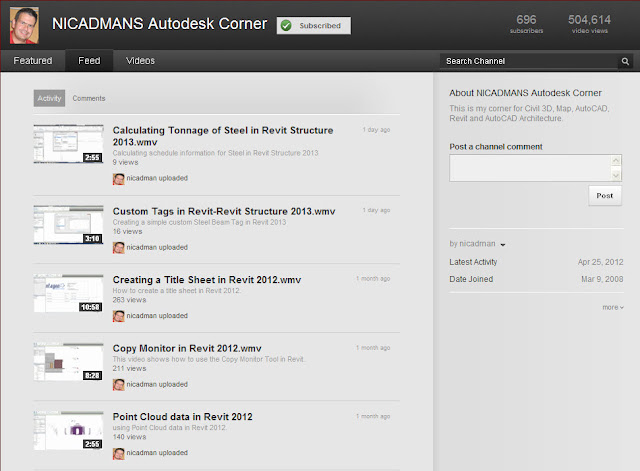Image resolution: width=640 pixels, height=471 pixels.
Task: Click the 'Apr 25, 2012' latest activity date
Action: (x=600, y=262)
